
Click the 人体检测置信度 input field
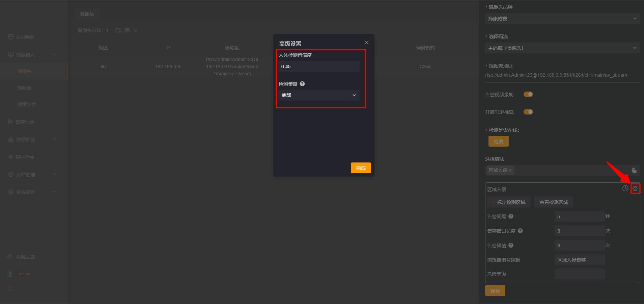click(319, 67)
